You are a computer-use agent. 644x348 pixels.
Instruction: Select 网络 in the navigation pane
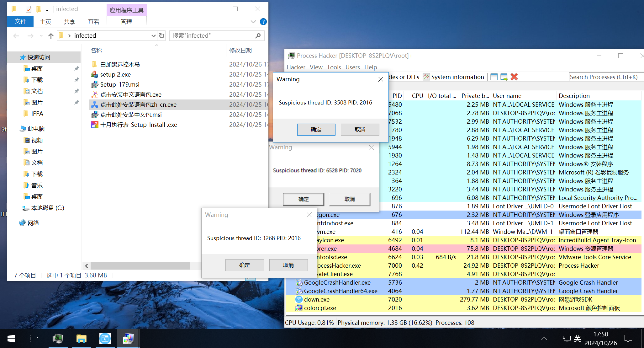coord(33,223)
